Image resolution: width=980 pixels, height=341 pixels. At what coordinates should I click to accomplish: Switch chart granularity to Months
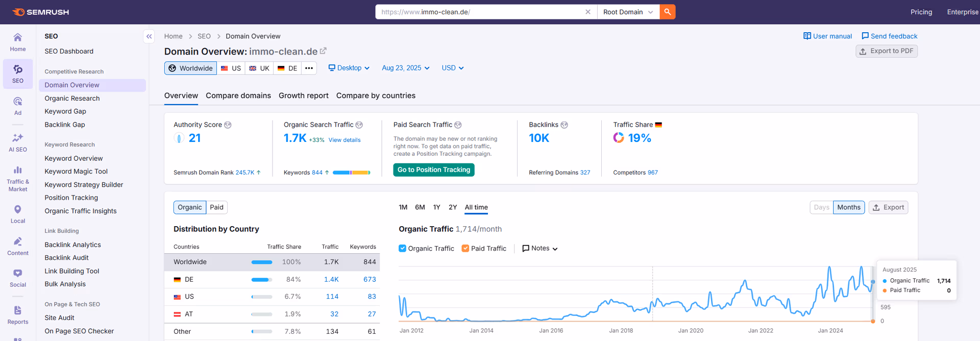tap(849, 207)
